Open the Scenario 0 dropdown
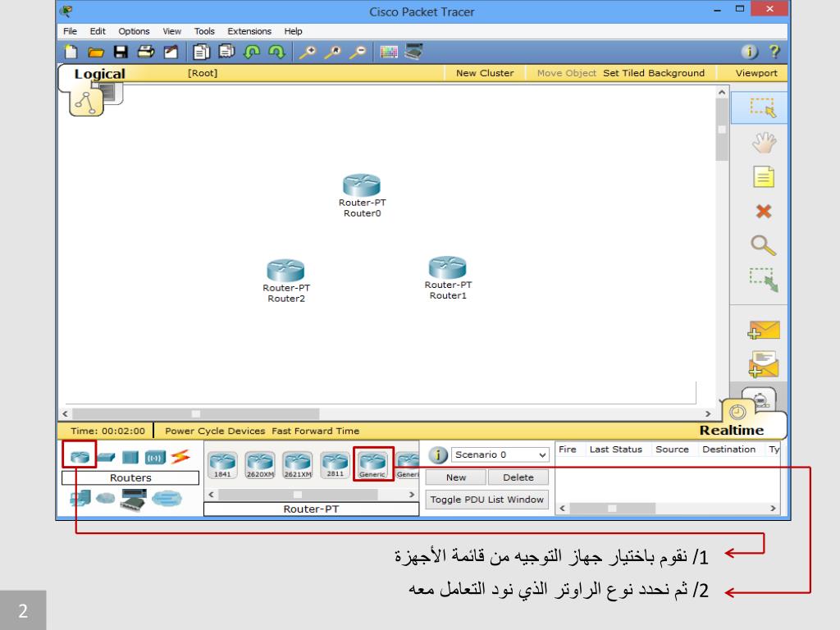The width and height of the screenshot is (840, 630). click(500, 454)
